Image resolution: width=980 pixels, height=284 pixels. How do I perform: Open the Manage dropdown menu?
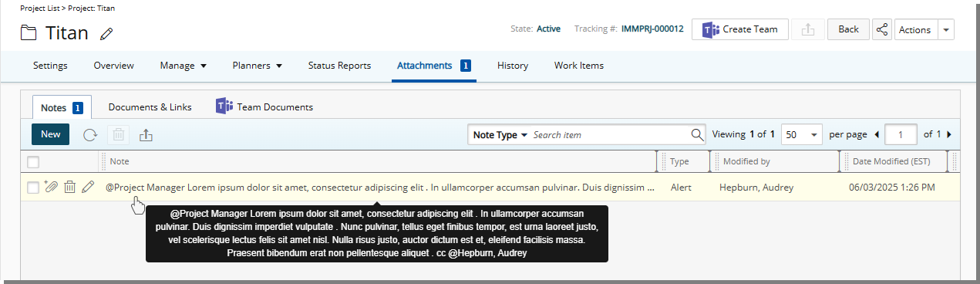[184, 66]
